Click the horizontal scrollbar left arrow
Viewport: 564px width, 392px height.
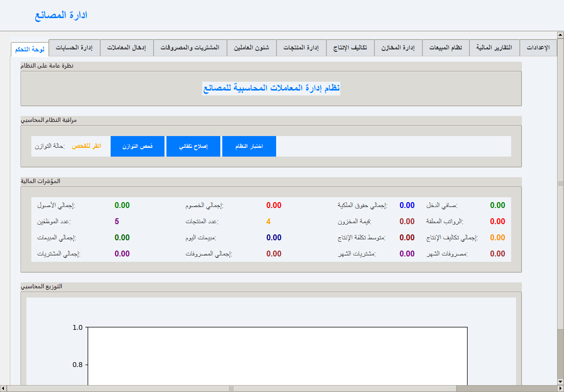tap(3, 389)
